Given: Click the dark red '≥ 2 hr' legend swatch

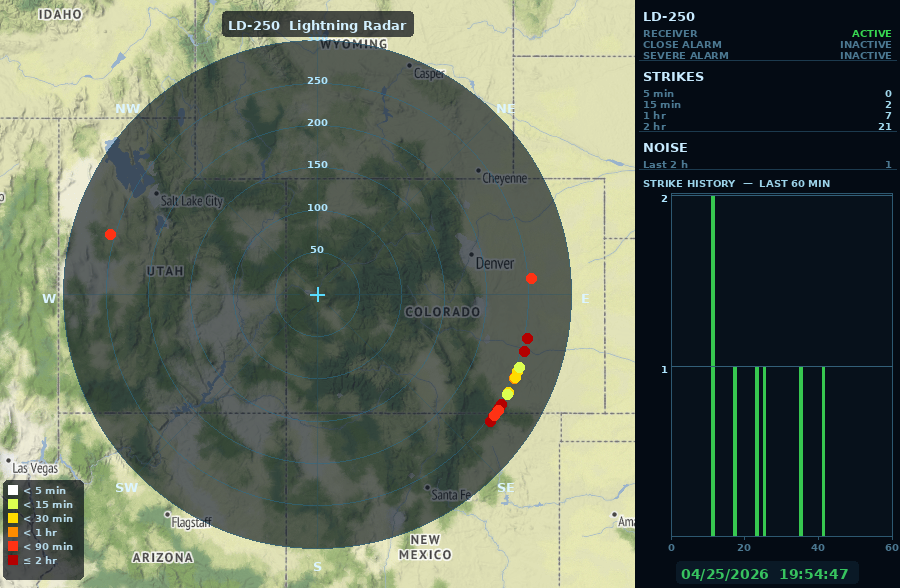Looking at the screenshot, I should tap(13, 561).
